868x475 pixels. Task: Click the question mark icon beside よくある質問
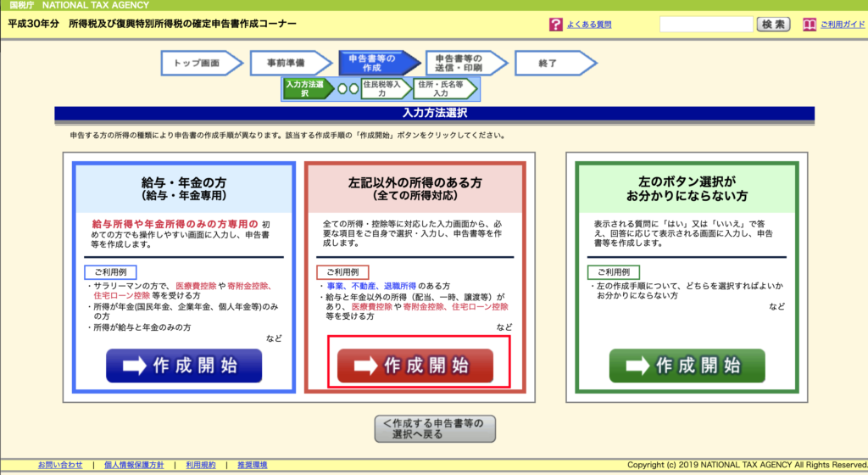point(556,25)
